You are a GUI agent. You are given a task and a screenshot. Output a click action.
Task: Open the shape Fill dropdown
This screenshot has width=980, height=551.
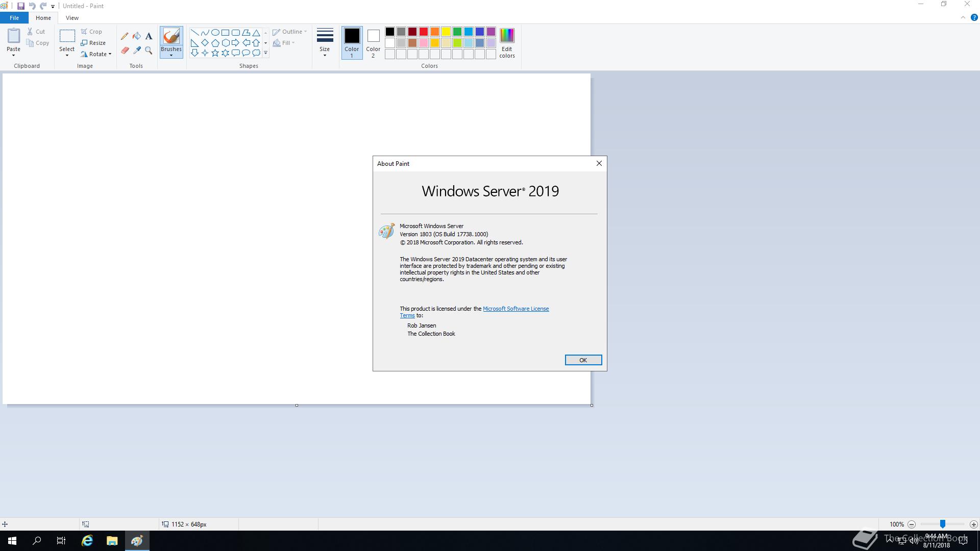[x=284, y=43]
